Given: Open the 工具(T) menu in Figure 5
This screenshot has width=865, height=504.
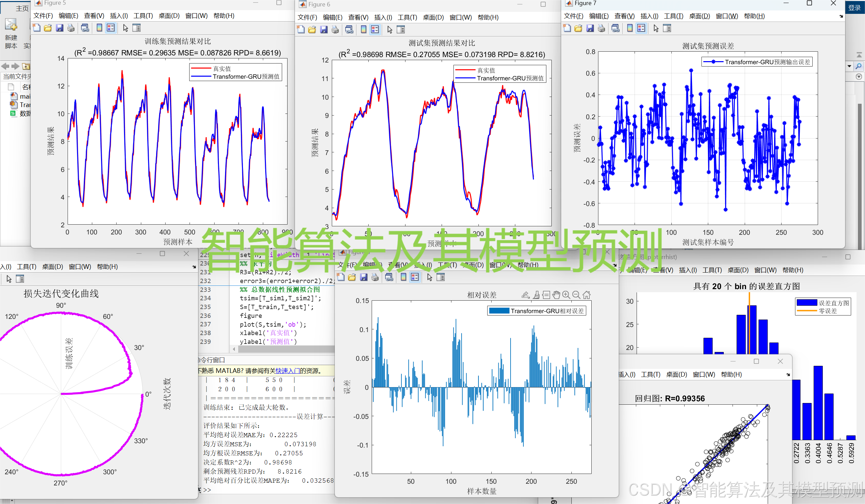Looking at the screenshot, I should 143,16.
